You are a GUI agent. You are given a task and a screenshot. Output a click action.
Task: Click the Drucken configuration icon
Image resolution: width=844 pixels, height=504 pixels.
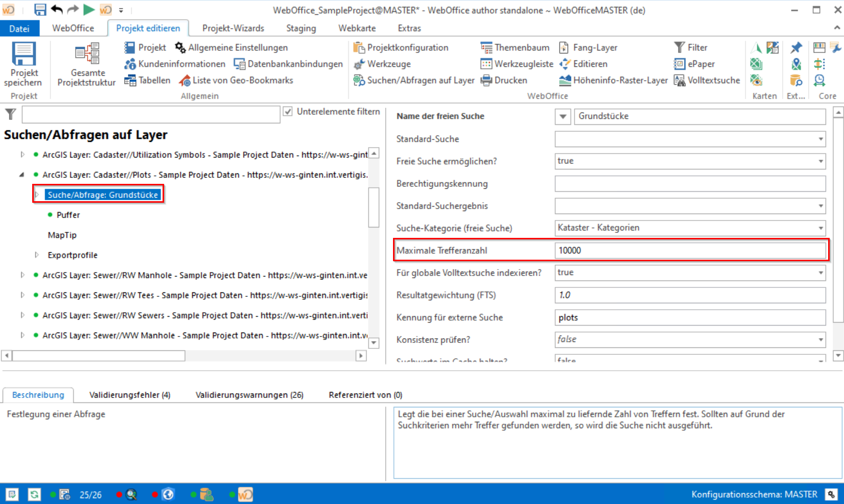click(x=486, y=80)
